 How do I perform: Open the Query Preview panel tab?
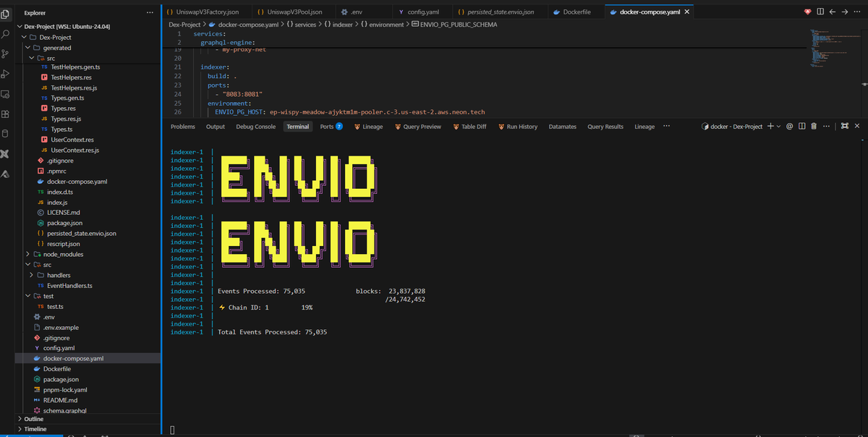[418, 127]
